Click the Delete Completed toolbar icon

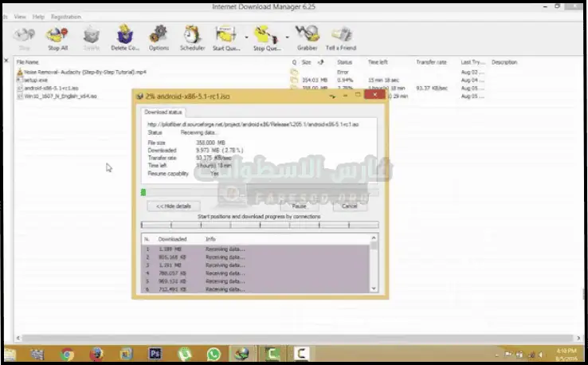tap(125, 37)
